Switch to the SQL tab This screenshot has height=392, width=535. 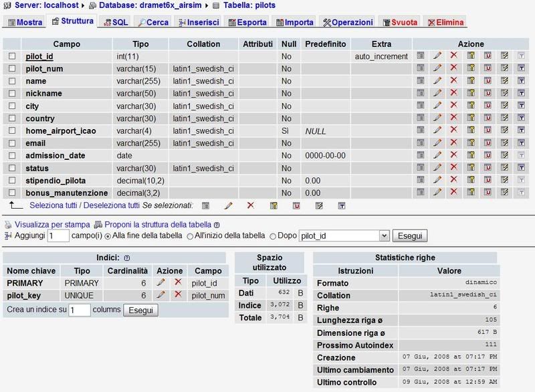(x=116, y=22)
